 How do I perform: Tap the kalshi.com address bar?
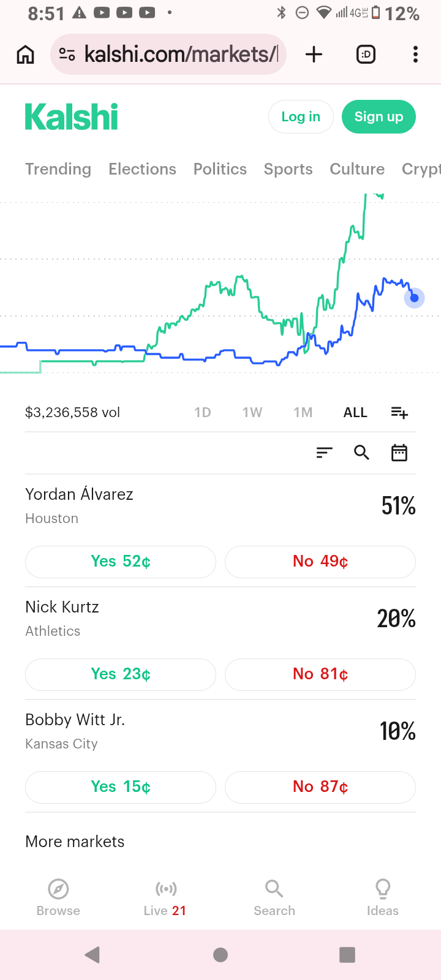point(168,55)
